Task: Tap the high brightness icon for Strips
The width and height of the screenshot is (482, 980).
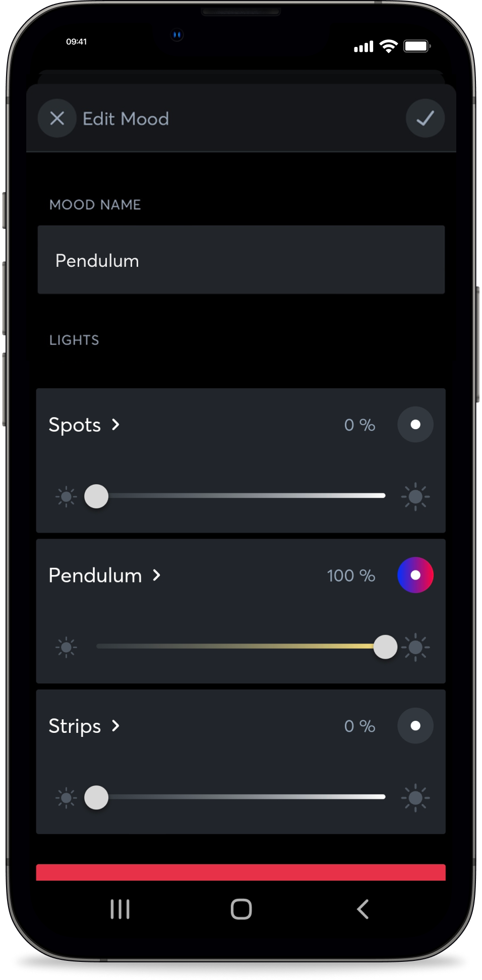Action: pos(415,798)
